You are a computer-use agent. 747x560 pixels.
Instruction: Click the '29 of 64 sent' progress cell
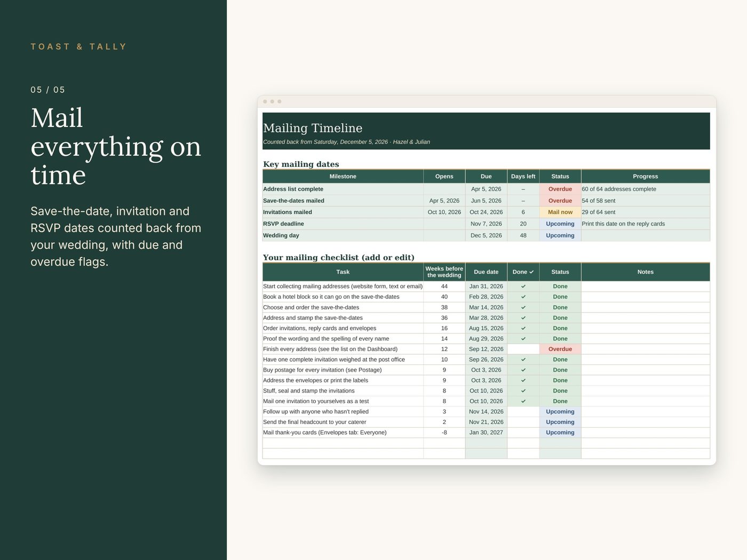click(x=646, y=212)
